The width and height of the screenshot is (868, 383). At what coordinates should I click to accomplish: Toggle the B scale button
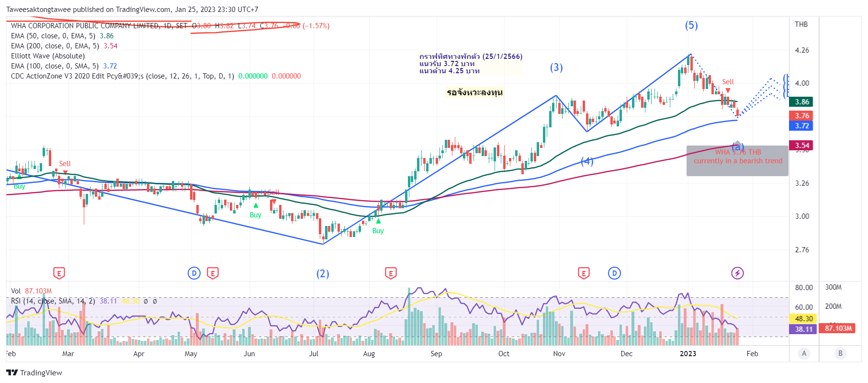point(840,353)
